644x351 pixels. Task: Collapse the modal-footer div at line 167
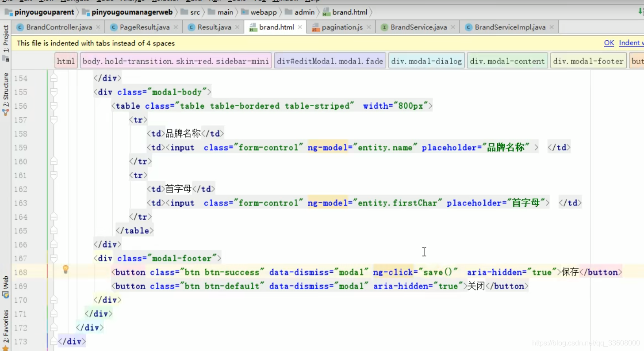pyautogui.click(x=54, y=259)
